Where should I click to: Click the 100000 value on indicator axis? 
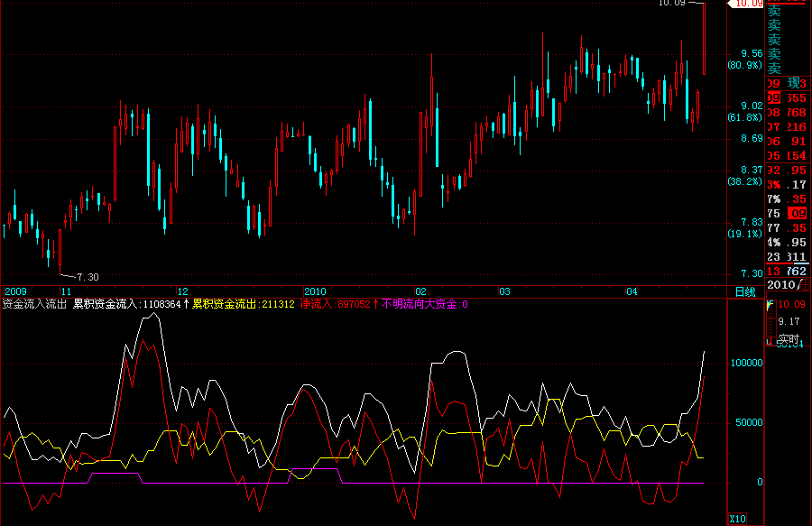coord(746,363)
